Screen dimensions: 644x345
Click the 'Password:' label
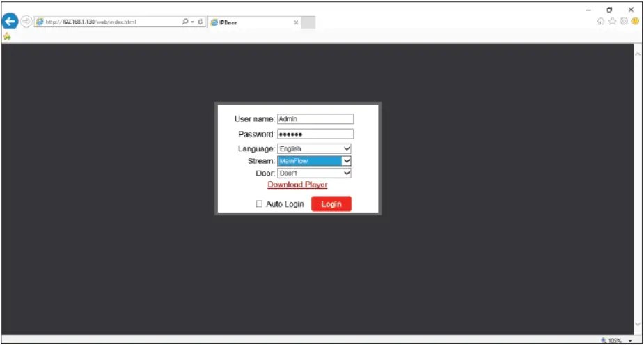(257, 134)
